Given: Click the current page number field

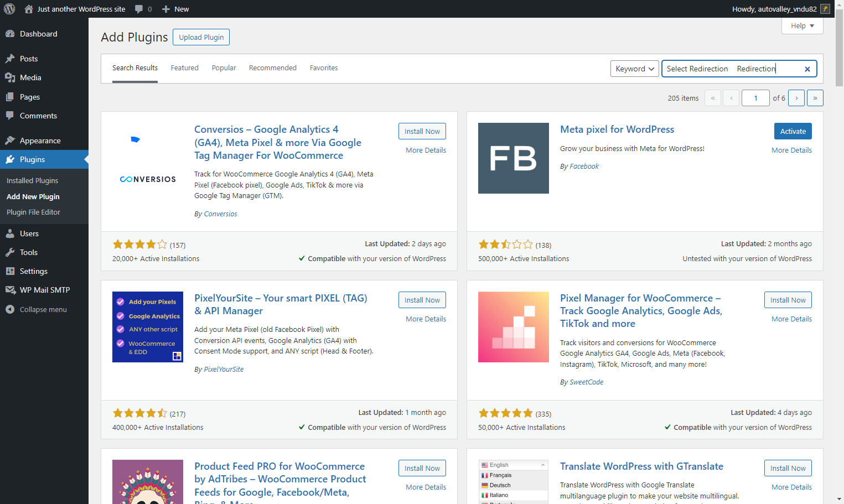Looking at the screenshot, I should pyautogui.click(x=755, y=98).
